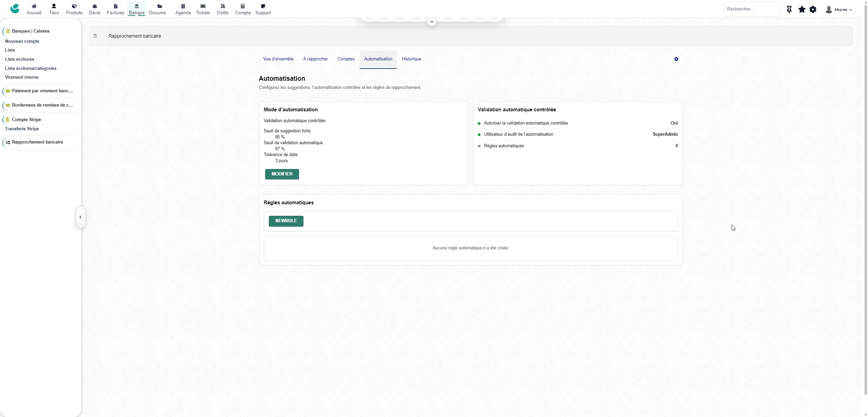Click Rapprochement bancaire shuffle icon in sidebar

tap(8, 143)
